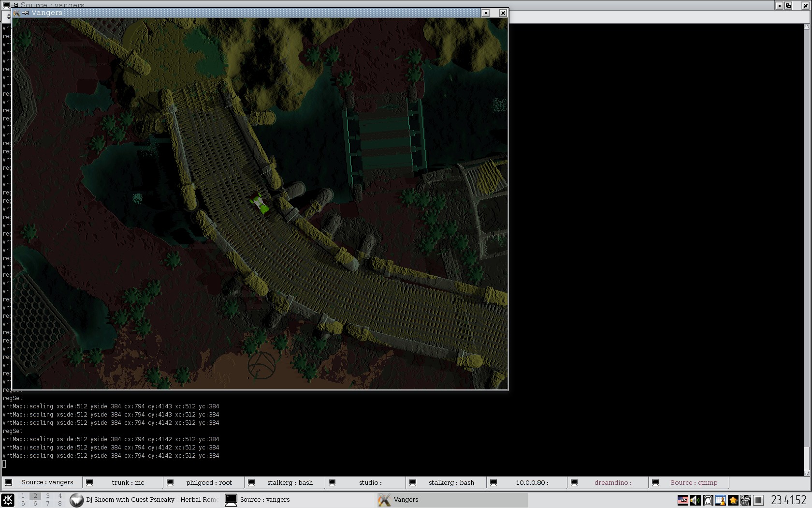Maximize the Vangers game window
Image resolution: width=812 pixels, height=508 pixels.
[x=486, y=13]
